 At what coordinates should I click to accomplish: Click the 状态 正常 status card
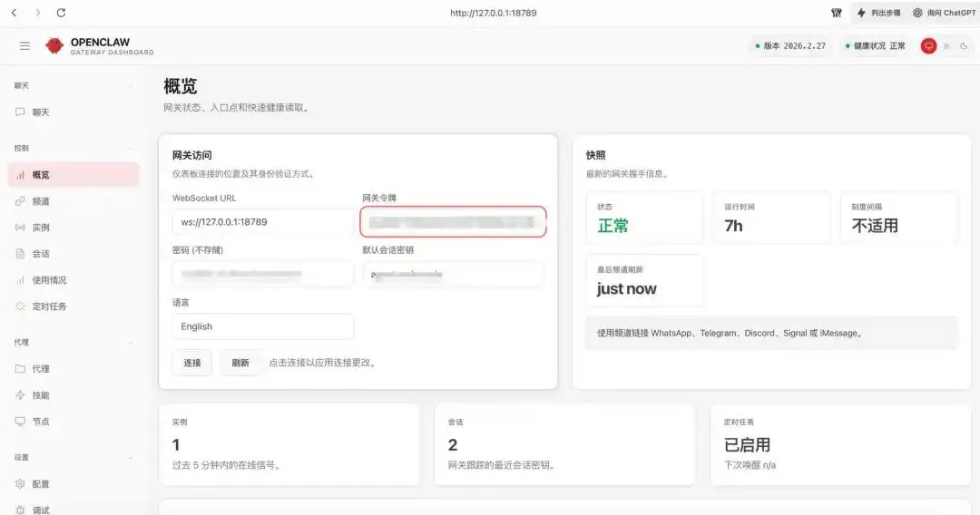[644, 218]
